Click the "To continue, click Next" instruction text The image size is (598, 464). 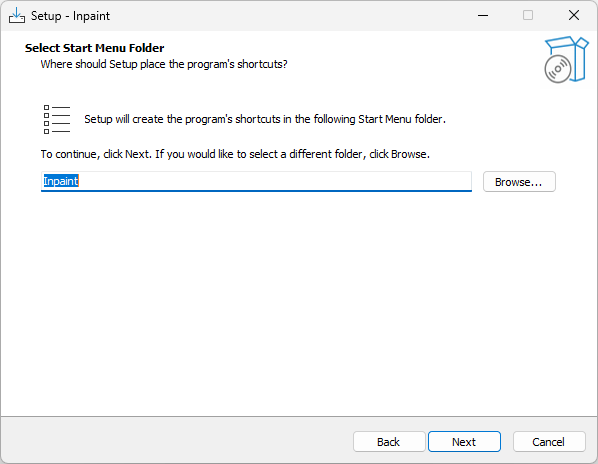tap(235, 154)
